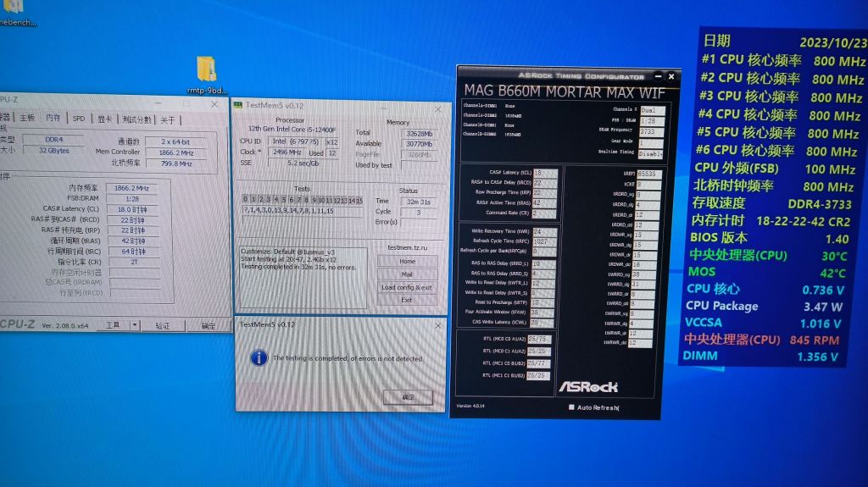Screen dimensions: 868x487
Task: Open the 关于 tab in CPU-Z
Action: coord(168,119)
